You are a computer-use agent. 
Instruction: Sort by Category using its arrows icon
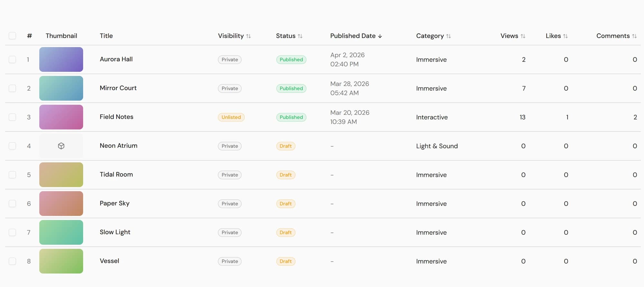(x=449, y=36)
